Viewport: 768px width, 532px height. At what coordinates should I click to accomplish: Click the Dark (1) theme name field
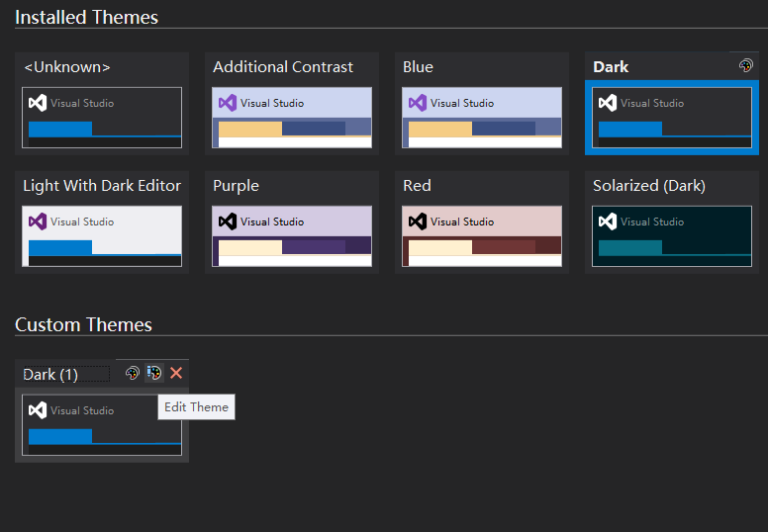coord(65,374)
